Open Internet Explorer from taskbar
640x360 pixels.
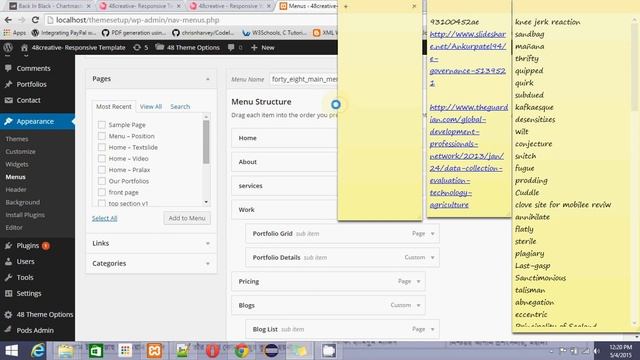(38, 351)
